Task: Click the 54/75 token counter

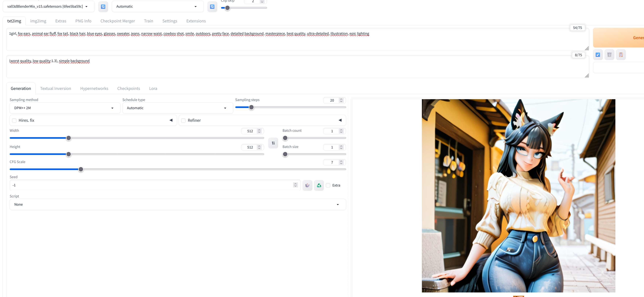Action: (x=577, y=28)
